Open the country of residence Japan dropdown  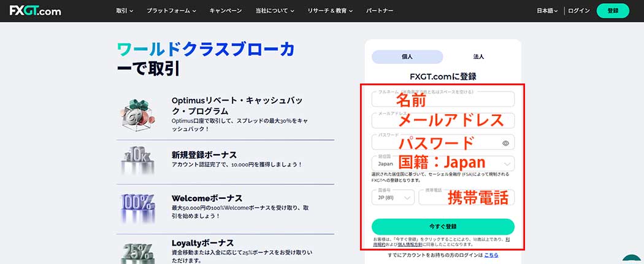click(443, 163)
